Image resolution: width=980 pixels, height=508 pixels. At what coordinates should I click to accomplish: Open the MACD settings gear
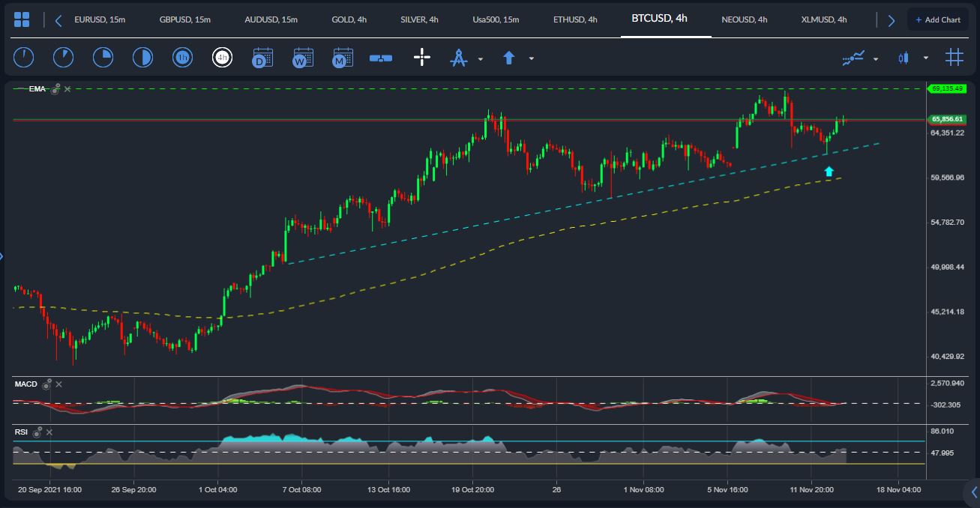pyautogui.click(x=46, y=384)
